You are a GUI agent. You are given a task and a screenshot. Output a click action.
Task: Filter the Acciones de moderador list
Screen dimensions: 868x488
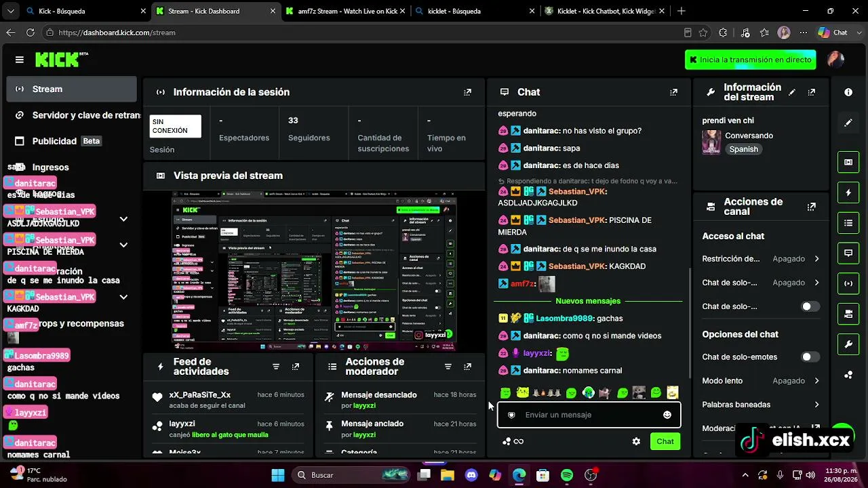448,367
